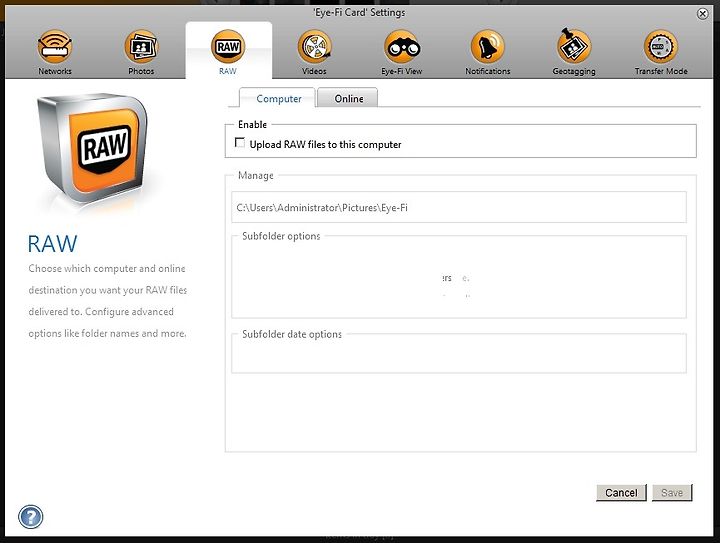Click the large RAW cube image
Image resolution: width=720 pixels, height=543 pixels.
[92, 149]
